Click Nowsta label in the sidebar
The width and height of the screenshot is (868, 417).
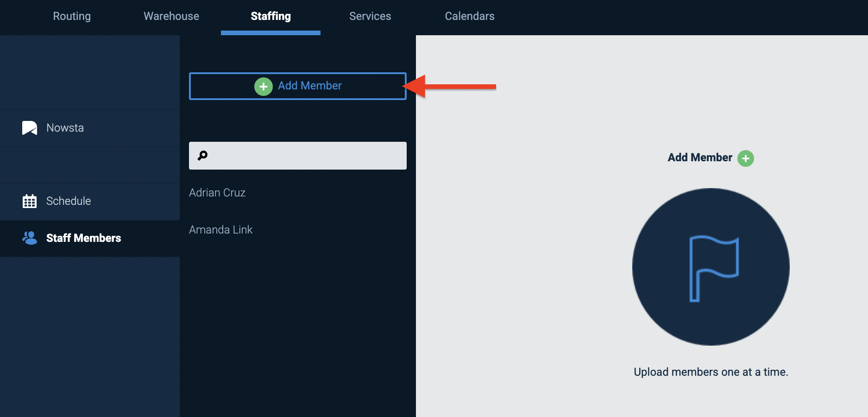click(65, 128)
